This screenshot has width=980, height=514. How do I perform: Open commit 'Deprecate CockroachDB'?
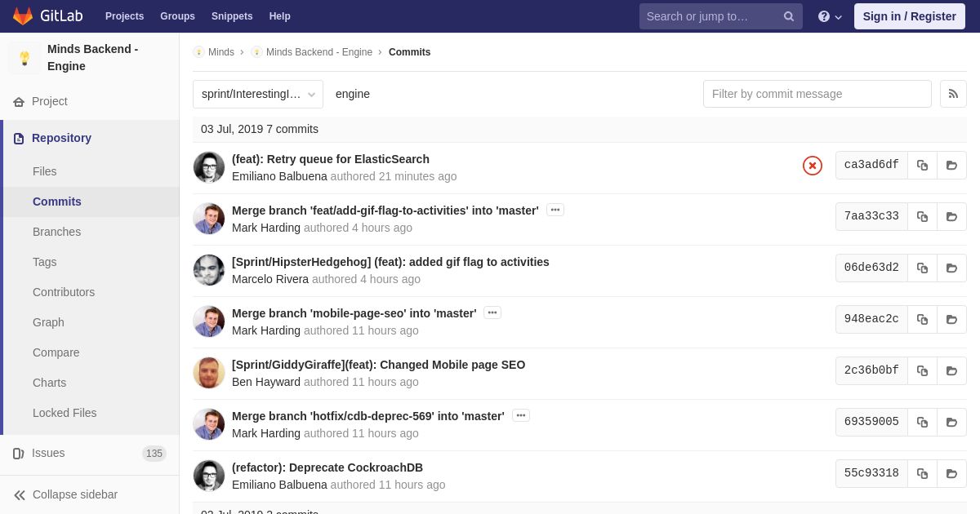click(327, 467)
